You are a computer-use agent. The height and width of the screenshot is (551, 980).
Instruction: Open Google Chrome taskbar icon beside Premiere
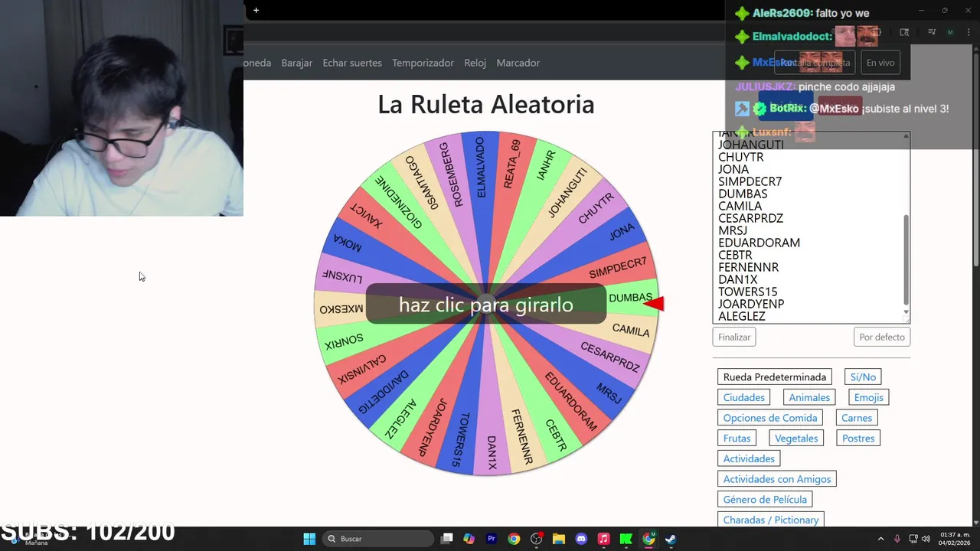pos(514,539)
